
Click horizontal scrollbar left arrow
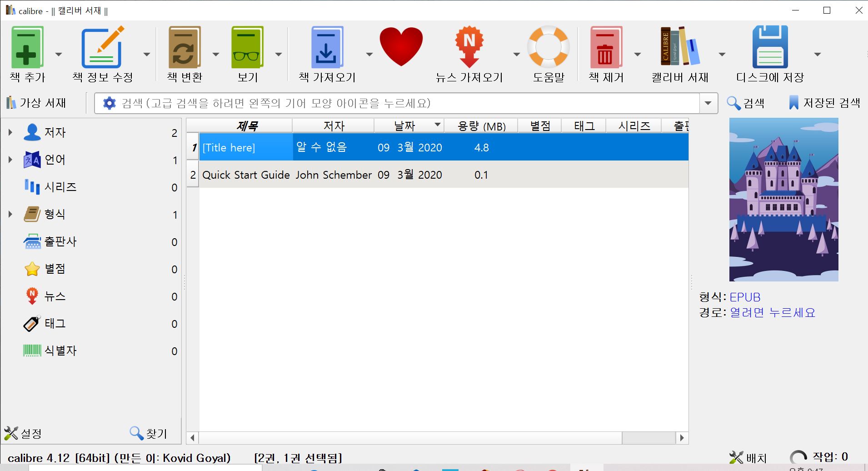(193, 438)
